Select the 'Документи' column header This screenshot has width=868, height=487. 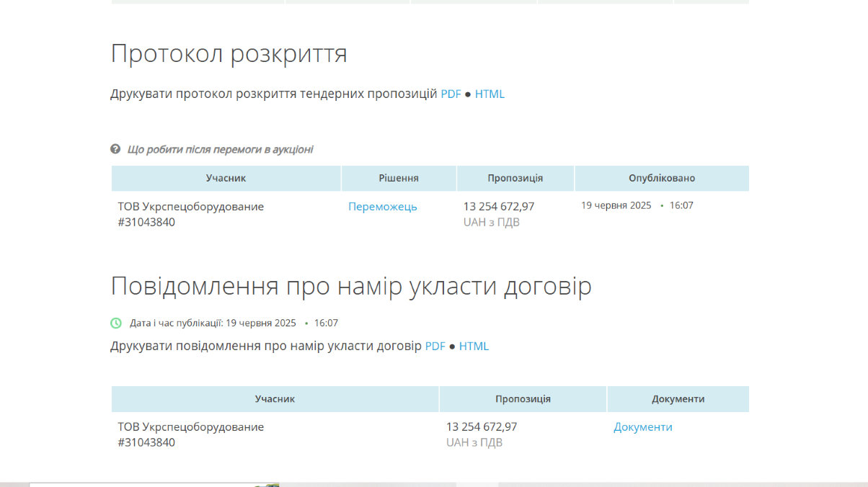coord(678,398)
